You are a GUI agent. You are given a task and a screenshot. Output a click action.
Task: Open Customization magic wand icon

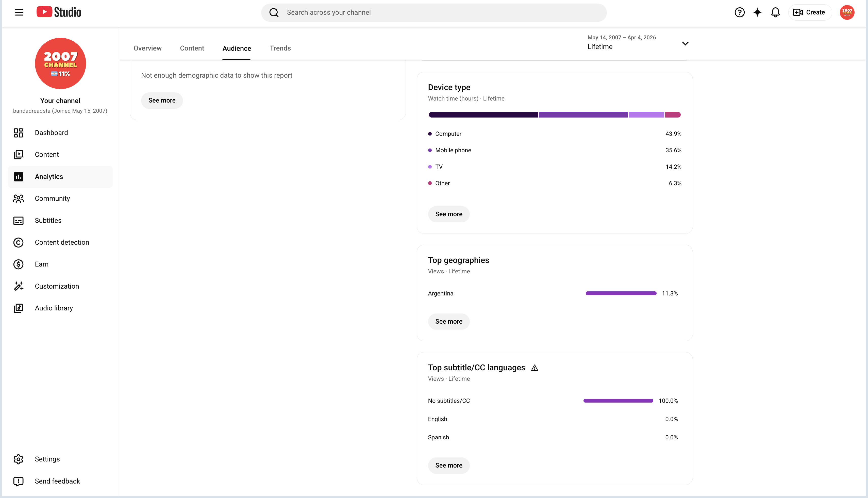(x=19, y=286)
